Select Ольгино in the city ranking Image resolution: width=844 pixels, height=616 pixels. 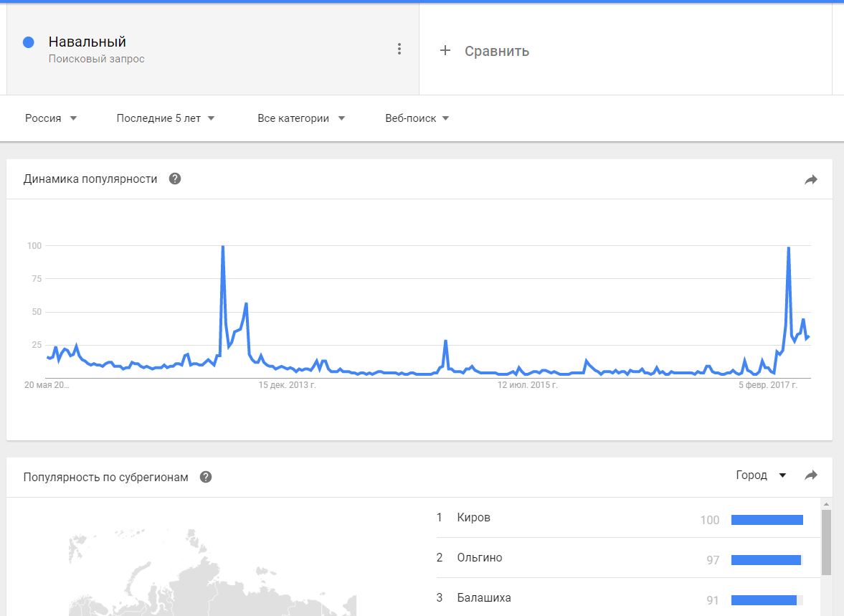pos(480,558)
